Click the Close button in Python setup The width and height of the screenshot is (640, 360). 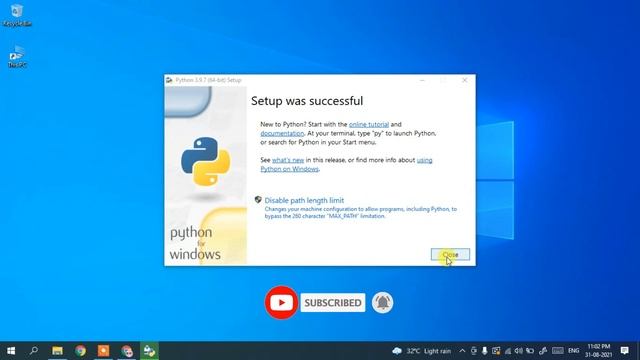tap(450, 254)
